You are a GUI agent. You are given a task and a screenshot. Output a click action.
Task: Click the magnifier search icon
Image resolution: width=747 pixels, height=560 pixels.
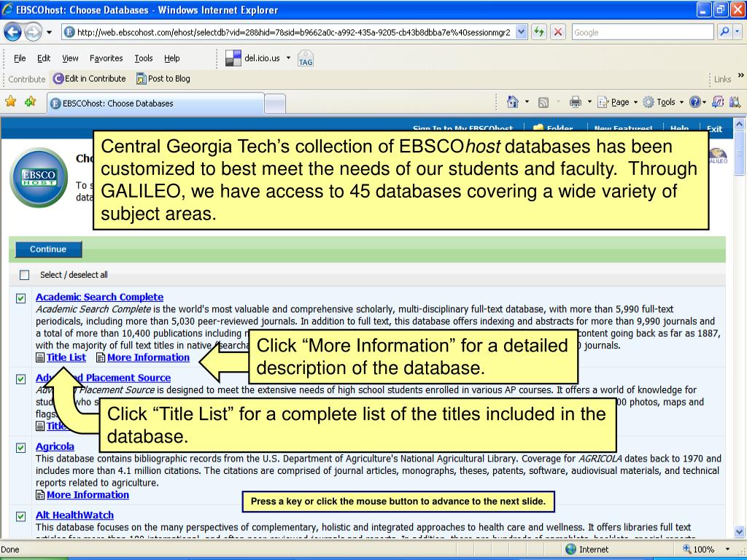click(x=724, y=32)
